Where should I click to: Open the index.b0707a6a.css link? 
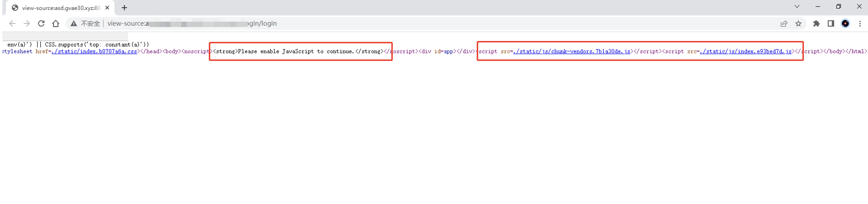pyautogui.click(x=94, y=51)
